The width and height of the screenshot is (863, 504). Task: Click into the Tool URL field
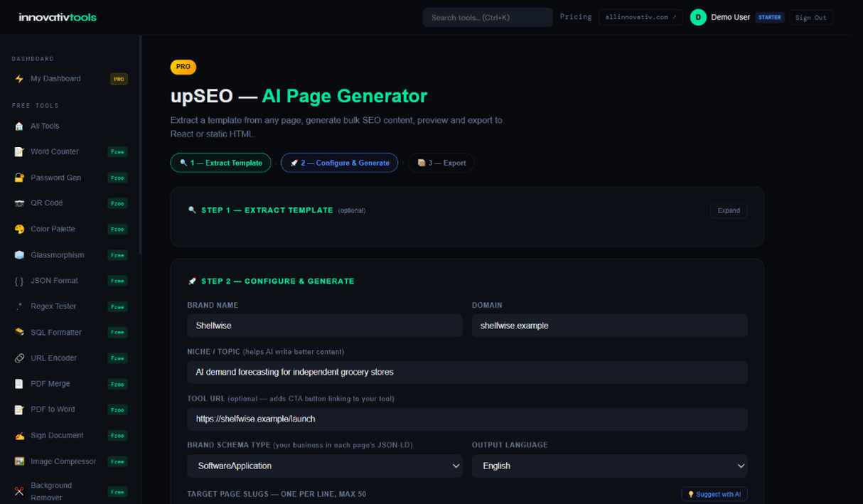467,419
